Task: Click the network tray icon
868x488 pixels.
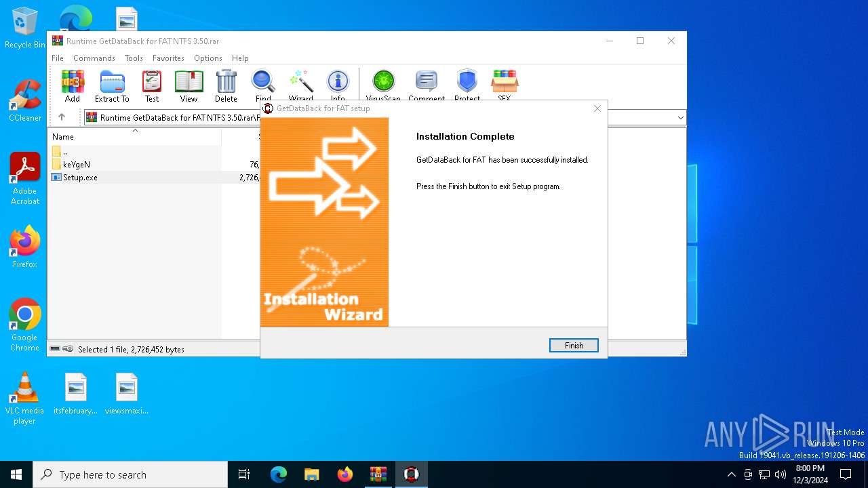Action: pyautogui.click(x=764, y=474)
